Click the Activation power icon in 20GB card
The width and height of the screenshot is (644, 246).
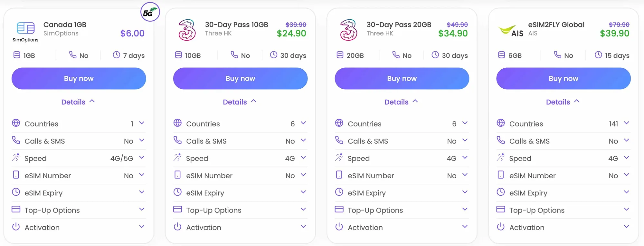tap(339, 227)
